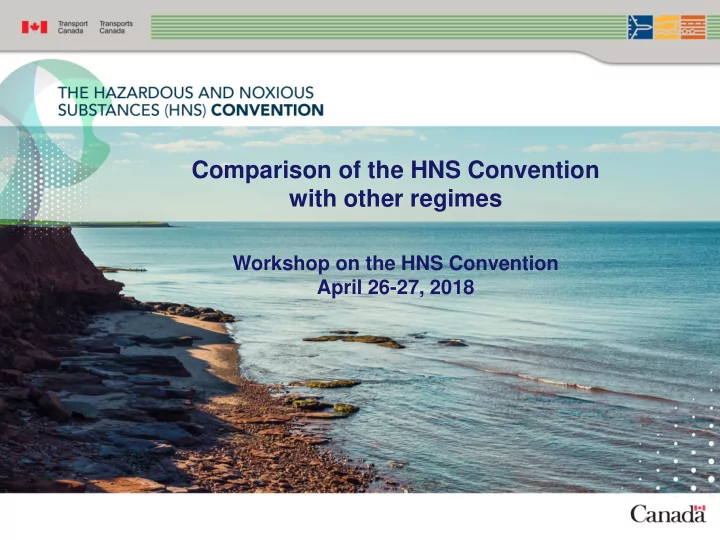Image resolution: width=720 pixels, height=540 pixels.
Task: Click the Canada wordmark logo
Action: click(x=668, y=513)
